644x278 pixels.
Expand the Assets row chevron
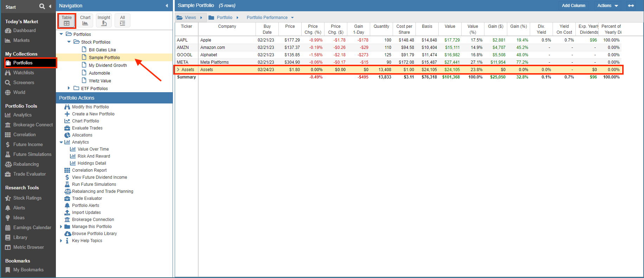(178, 70)
